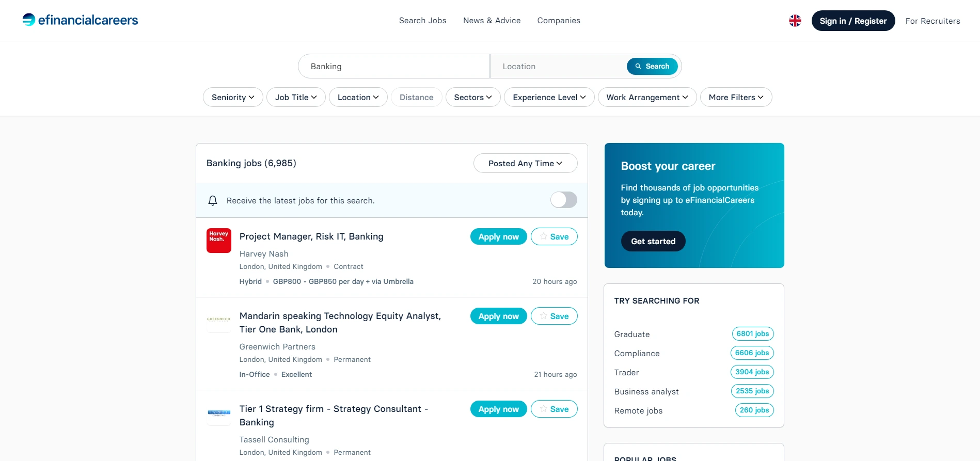980x461 pixels.
Task: Click the 6606 jobs badge
Action: (752, 353)
